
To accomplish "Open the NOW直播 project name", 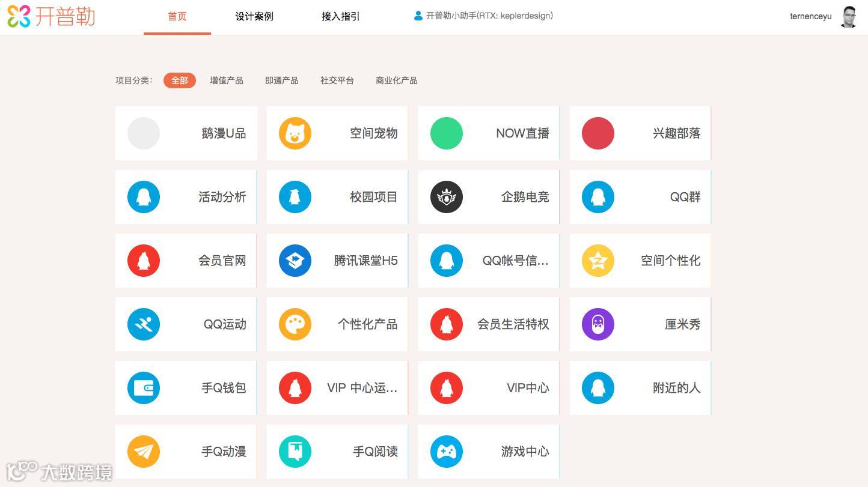I will tap(523, 133).
